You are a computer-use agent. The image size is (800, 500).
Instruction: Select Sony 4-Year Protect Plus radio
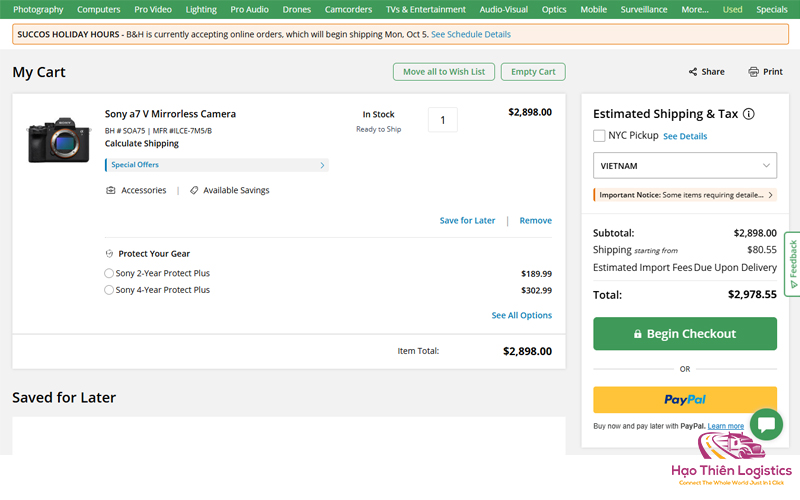[x=109, y=290]
